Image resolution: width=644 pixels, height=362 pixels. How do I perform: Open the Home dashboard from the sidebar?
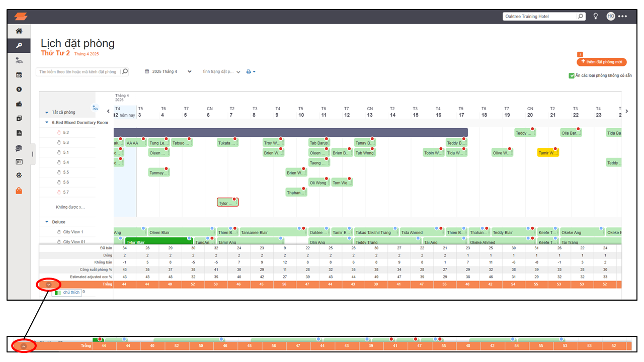tap(19, 31)
